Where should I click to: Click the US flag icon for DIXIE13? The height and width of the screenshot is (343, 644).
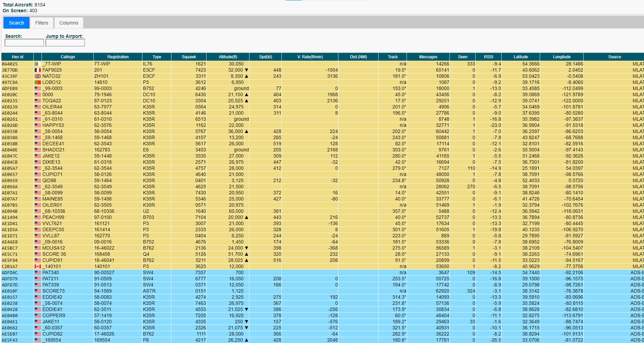coord(37,162)
